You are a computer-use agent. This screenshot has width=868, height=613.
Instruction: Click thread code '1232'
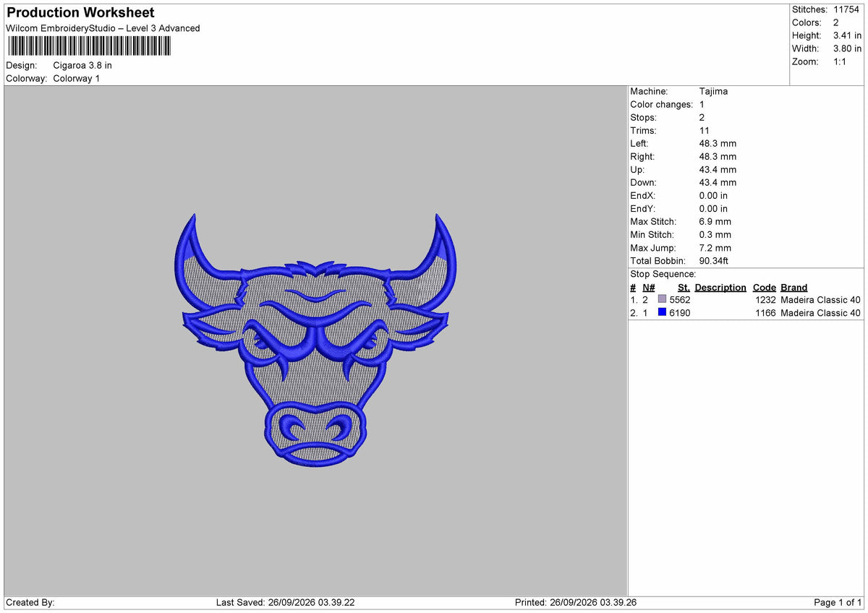pyautogui.click(x=765, y=299)
